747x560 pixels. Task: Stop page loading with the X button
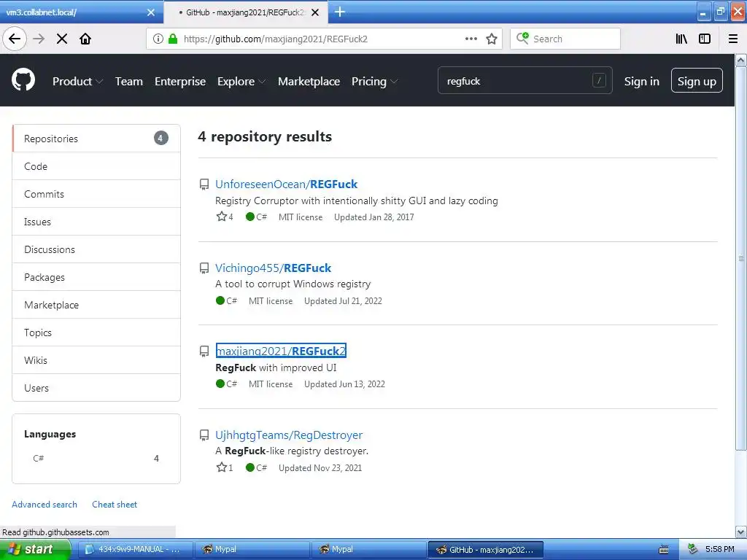(x=62, y=39)
